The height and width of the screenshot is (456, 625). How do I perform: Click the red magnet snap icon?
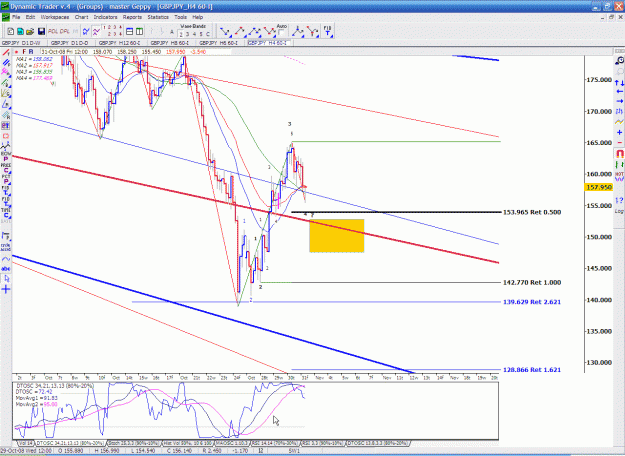tap(619, 153)
